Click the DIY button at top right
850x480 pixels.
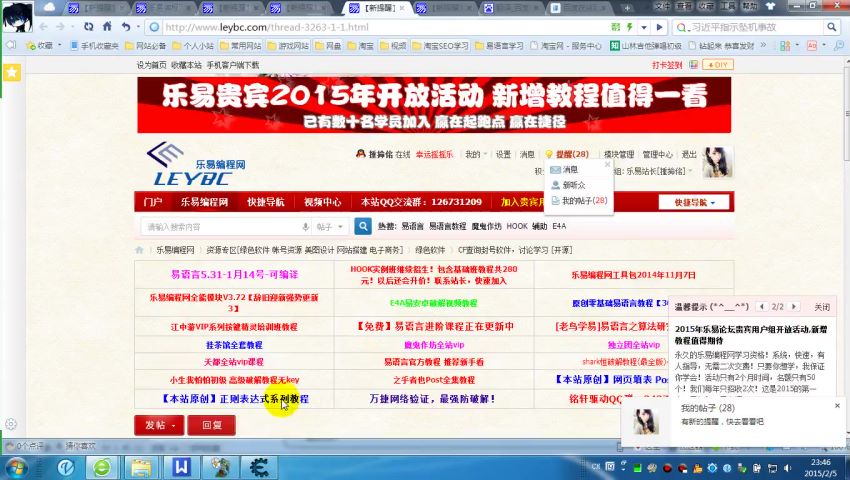point(718,65)
